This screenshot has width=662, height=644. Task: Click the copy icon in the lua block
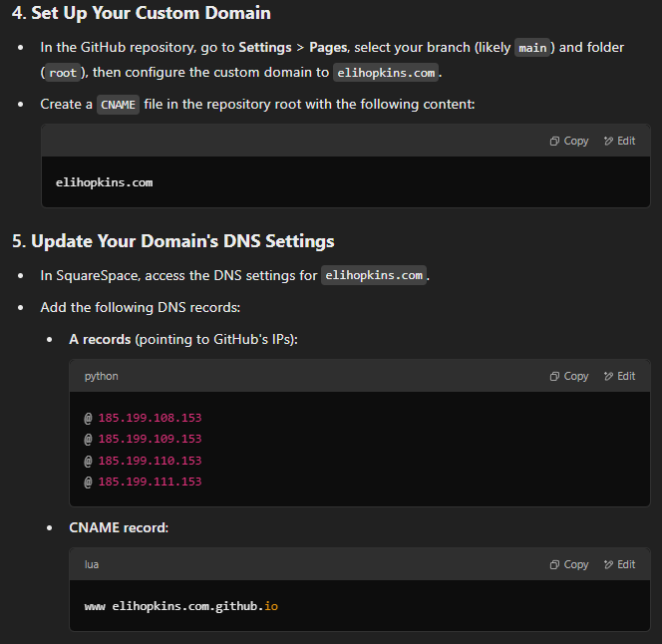[554, 564]
